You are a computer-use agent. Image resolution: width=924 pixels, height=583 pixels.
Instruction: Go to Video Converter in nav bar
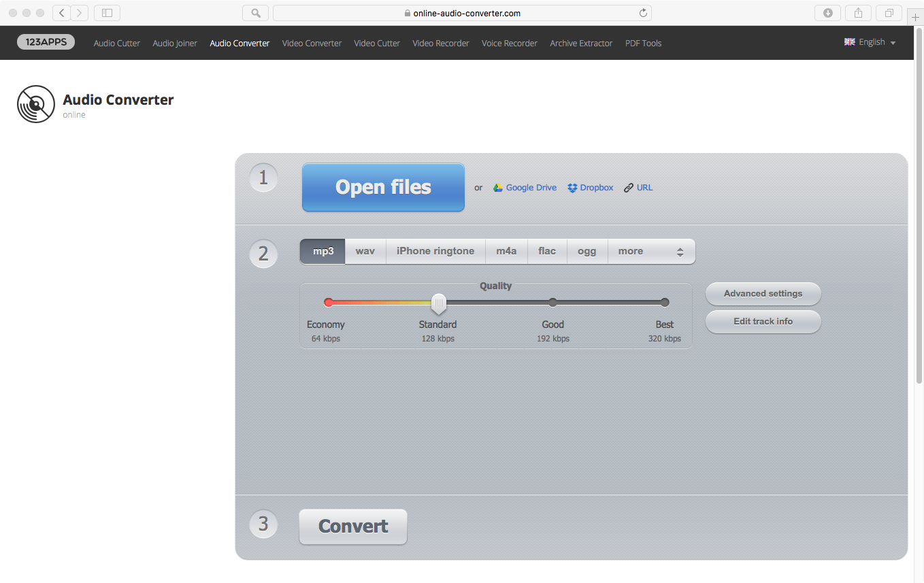click(312, 43)
